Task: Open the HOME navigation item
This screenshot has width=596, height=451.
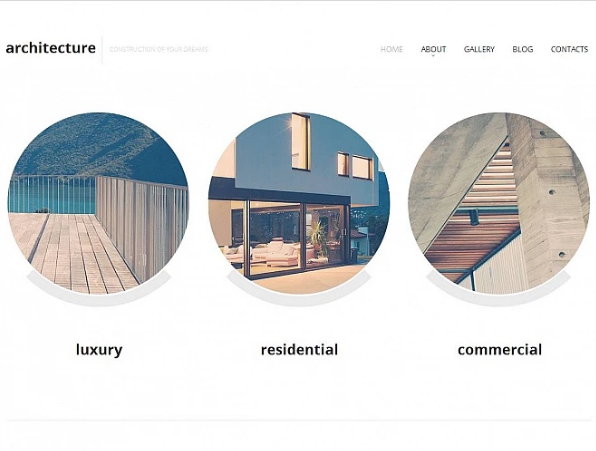Action: pos(392,49)
